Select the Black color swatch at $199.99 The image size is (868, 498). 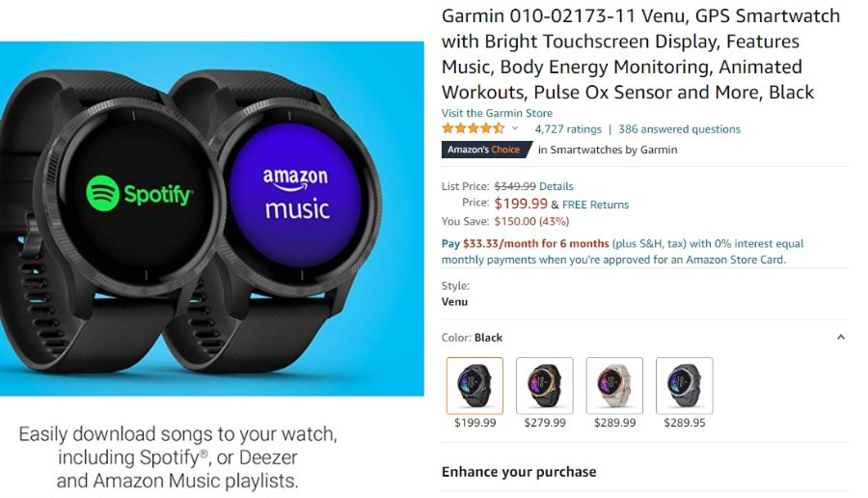[x=475, y=385]
